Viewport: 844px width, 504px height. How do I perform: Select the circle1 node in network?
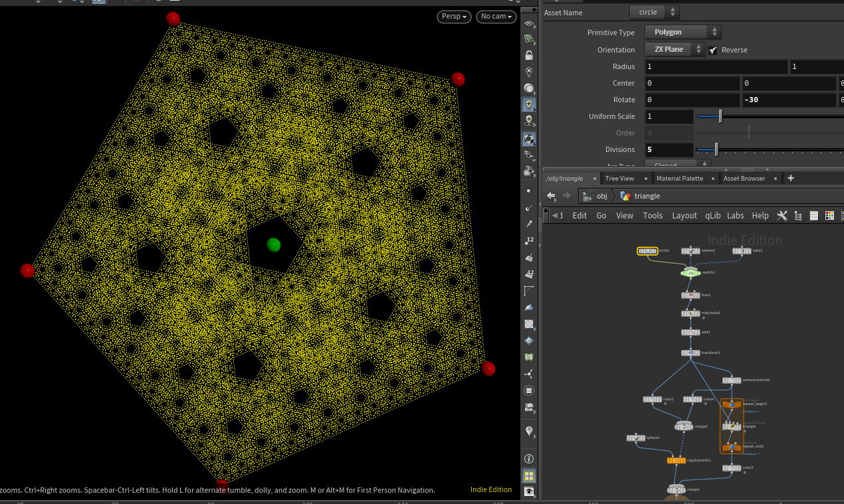tap(647, 251)
